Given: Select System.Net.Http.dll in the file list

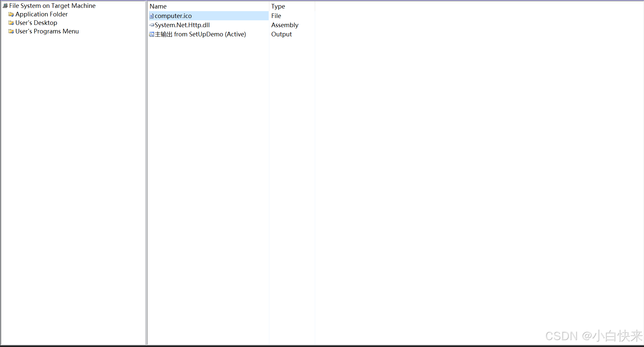Looking at the screenshot, I should point(182,25).
